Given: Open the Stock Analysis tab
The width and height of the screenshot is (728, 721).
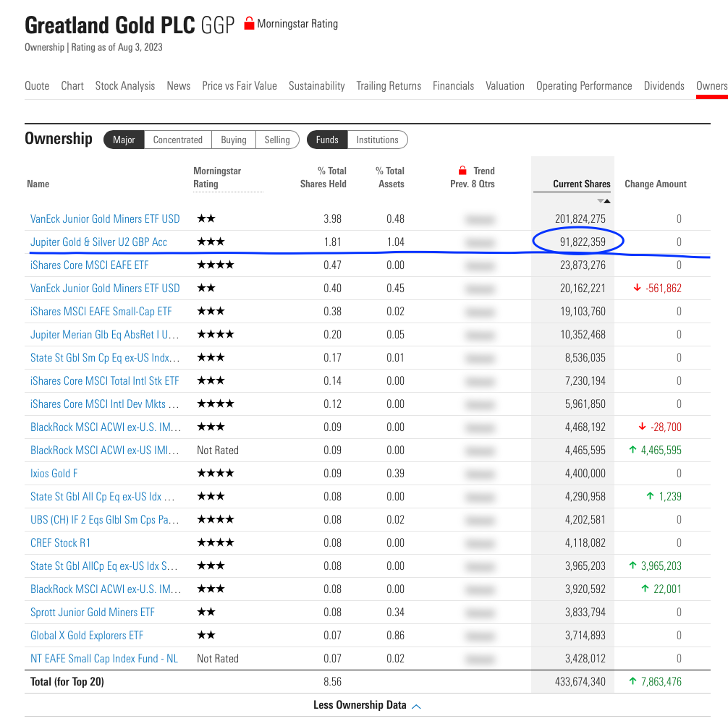Looking at the screenshot, I should pos(125,86).
